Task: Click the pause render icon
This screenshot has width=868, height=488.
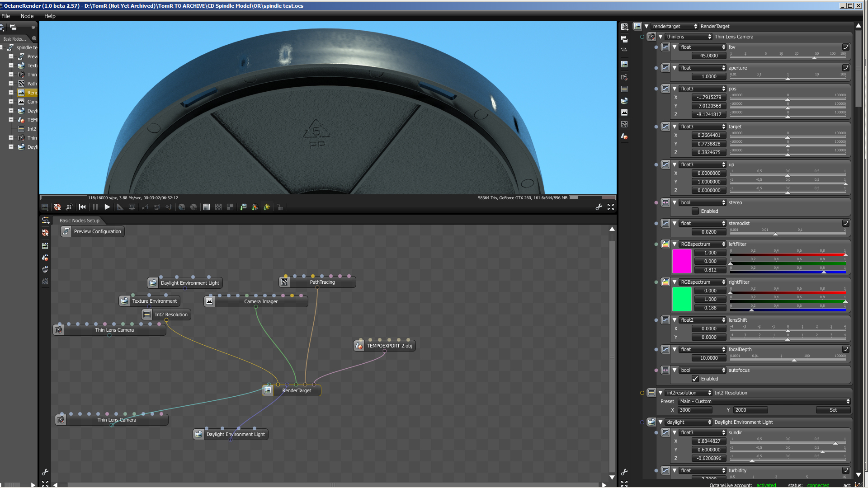Action: pos(95,207)
